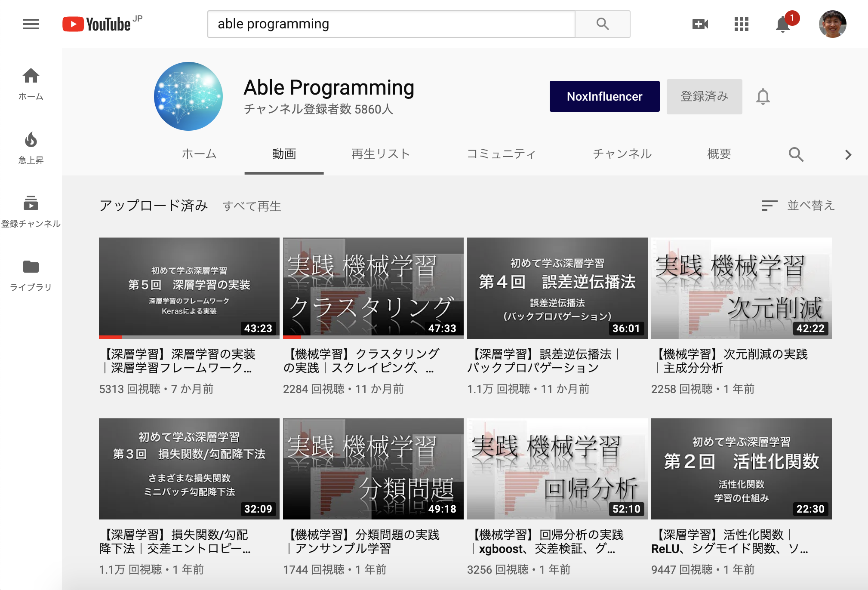Open the クラスタリング video thumbnail
Screen dimensions: 868x590
coord(373,288)
